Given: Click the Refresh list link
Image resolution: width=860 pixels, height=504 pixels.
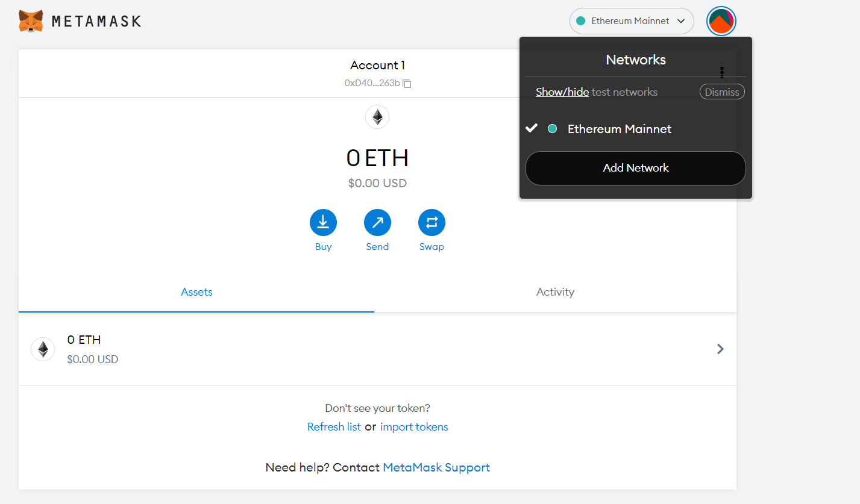Looking at the screenshot, I should click(x=334, y=427).
